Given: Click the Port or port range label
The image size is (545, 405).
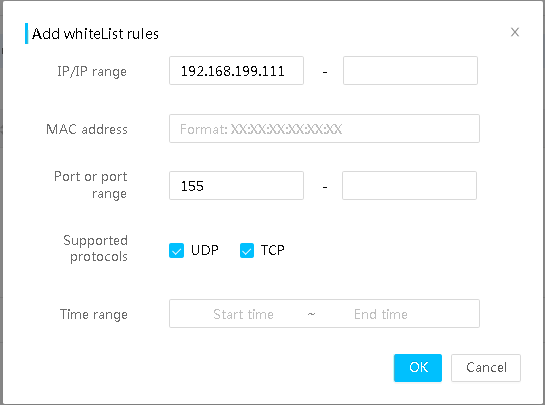Looking at the screenshot, I should point(91,185).
